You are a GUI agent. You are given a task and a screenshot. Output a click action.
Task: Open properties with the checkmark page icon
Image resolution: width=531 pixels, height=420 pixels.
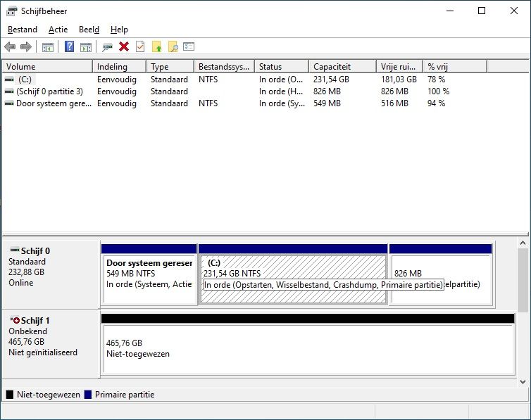(140, 46)
